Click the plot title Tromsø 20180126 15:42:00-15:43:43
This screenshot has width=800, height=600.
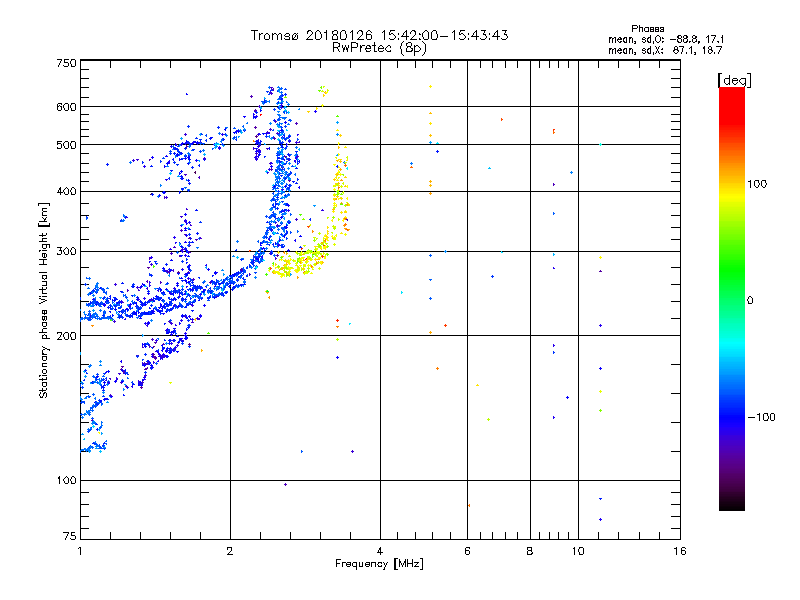coord(379,35)
